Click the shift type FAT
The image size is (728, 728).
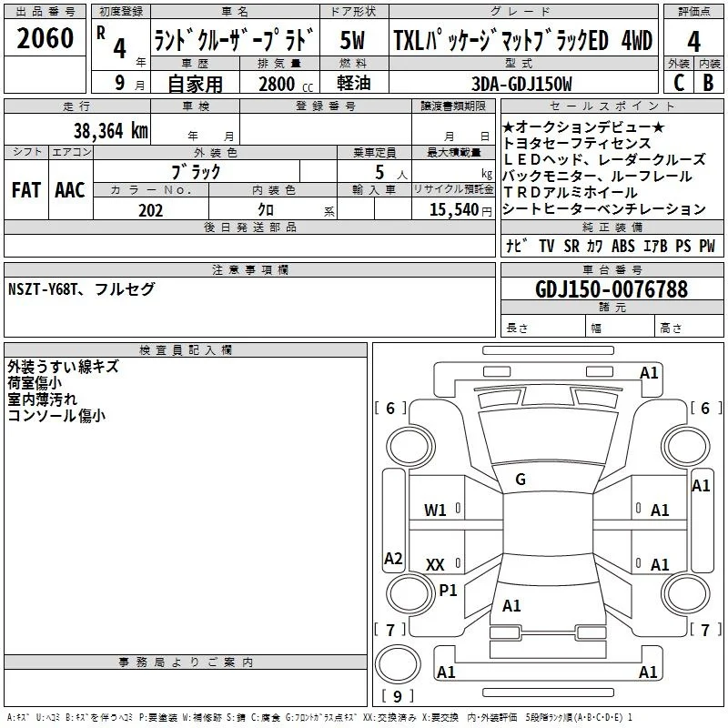26,190
